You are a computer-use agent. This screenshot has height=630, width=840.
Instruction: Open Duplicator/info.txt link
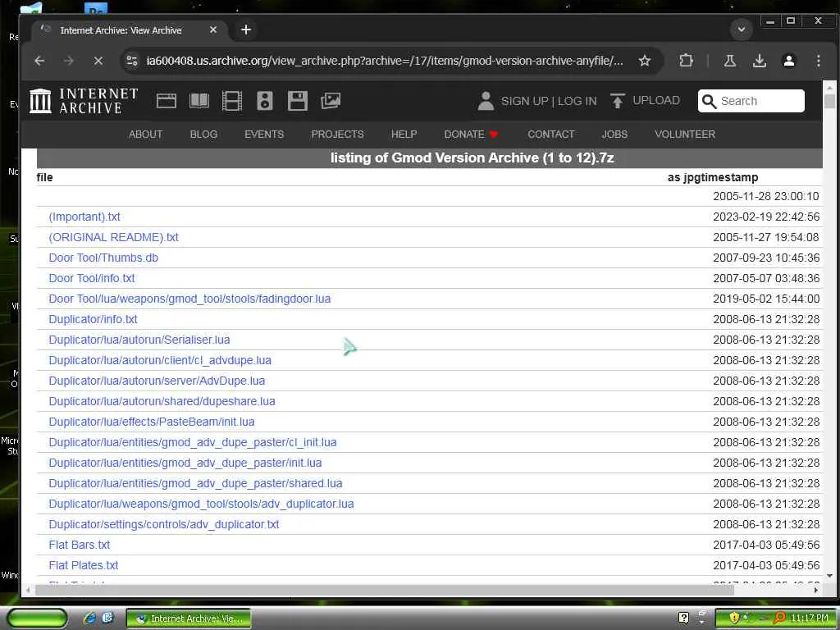click(94, 319)
